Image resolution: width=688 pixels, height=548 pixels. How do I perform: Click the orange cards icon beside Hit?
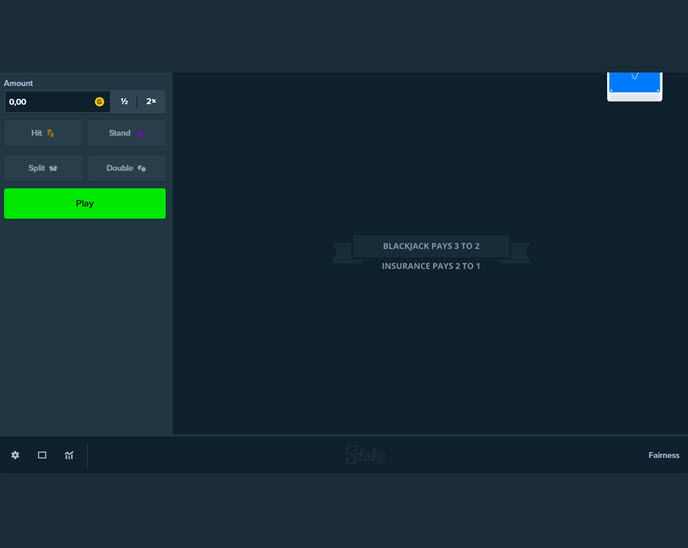[x=51, y=133]
